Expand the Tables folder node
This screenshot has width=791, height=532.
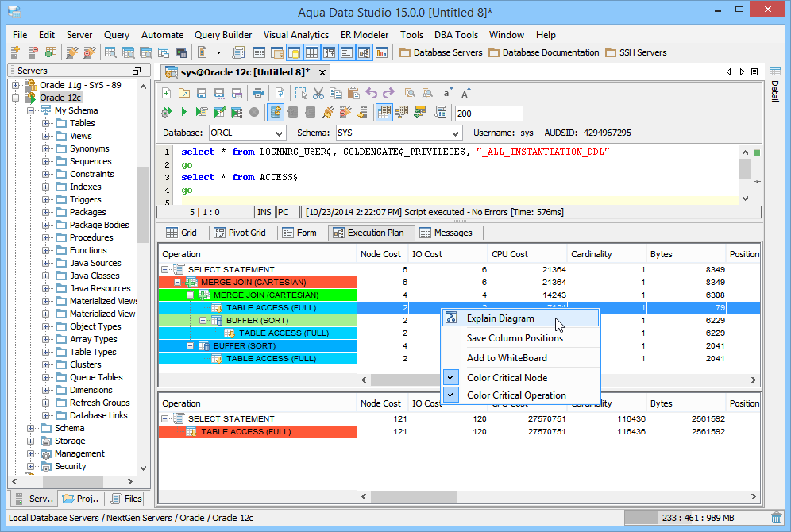46,123
